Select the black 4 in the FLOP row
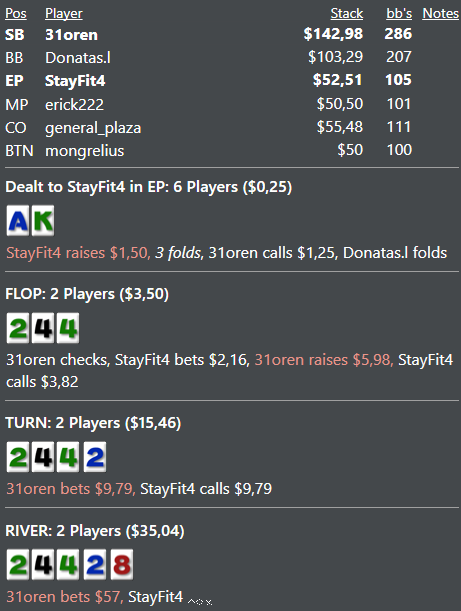 43,328
